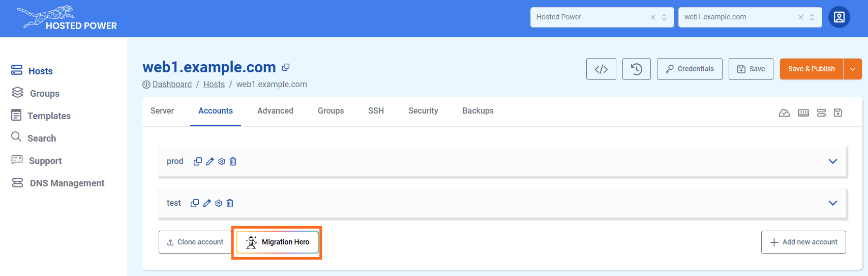Screen dimensions: 868x276
Task: Delete the test account trash icon
Action: (x=230, y=203)
